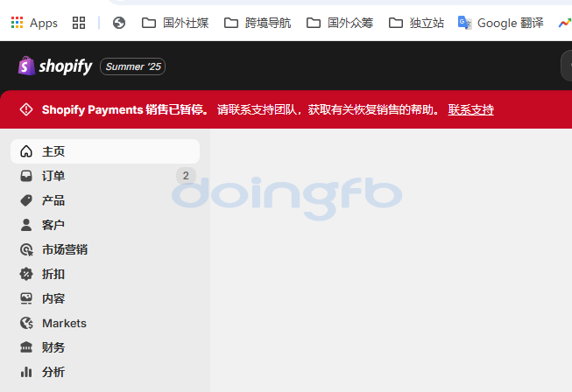Open the 国外社媒 bookmark folder
The height and width of the screenshot is (392, 572).
[175, 23]
